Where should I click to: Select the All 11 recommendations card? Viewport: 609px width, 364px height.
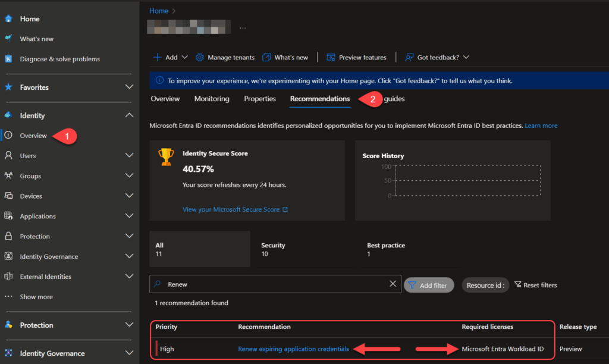tap(200, 249)
